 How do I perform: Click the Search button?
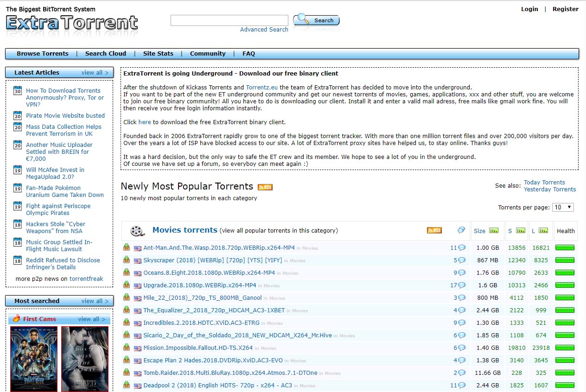[x=316, y=20]
